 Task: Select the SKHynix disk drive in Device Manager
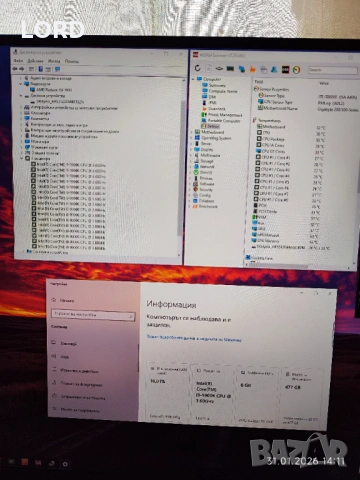(x=60, y=101)
